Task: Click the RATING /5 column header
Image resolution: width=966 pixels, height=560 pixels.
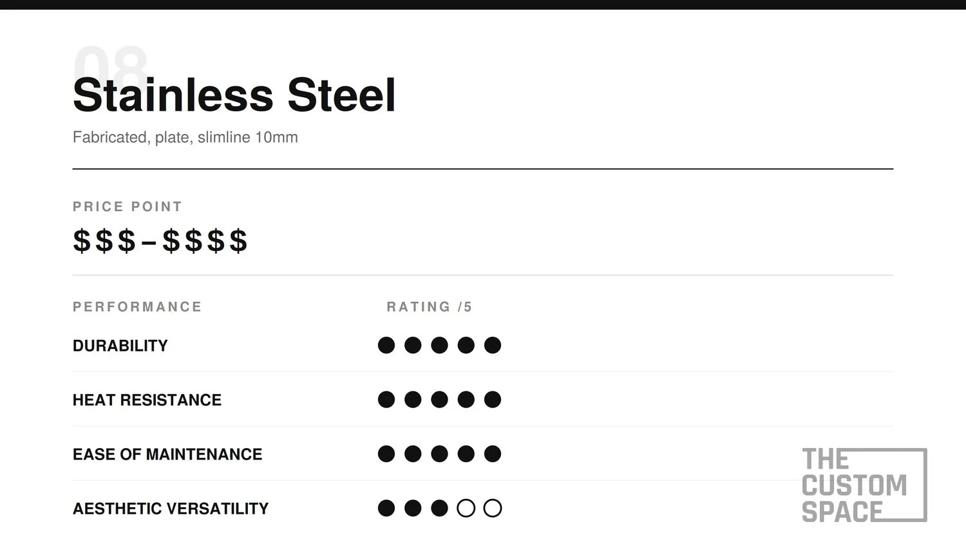Action: 430,307
